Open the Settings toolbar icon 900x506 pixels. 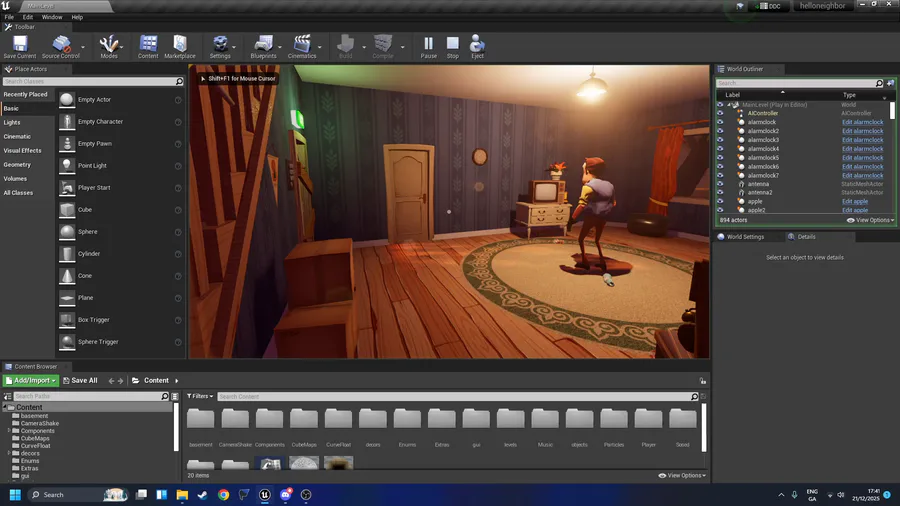click(220, 47)
